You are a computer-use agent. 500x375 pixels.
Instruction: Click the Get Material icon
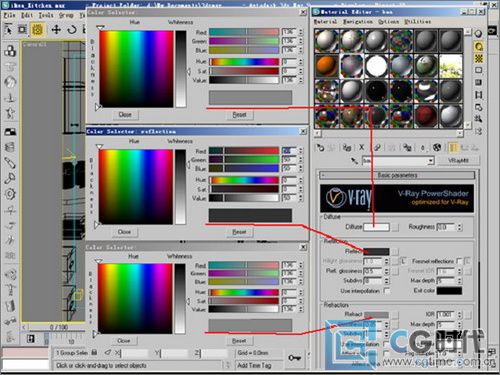(320, 147)
